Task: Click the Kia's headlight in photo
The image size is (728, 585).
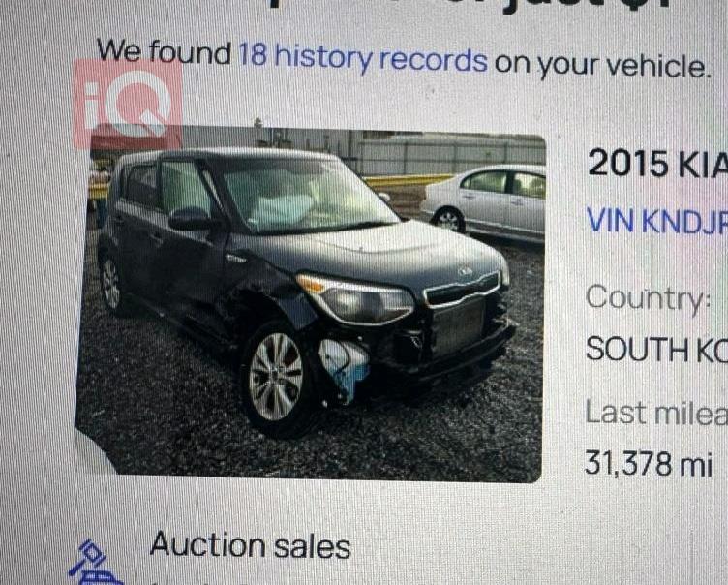Action: coord(356,298)
